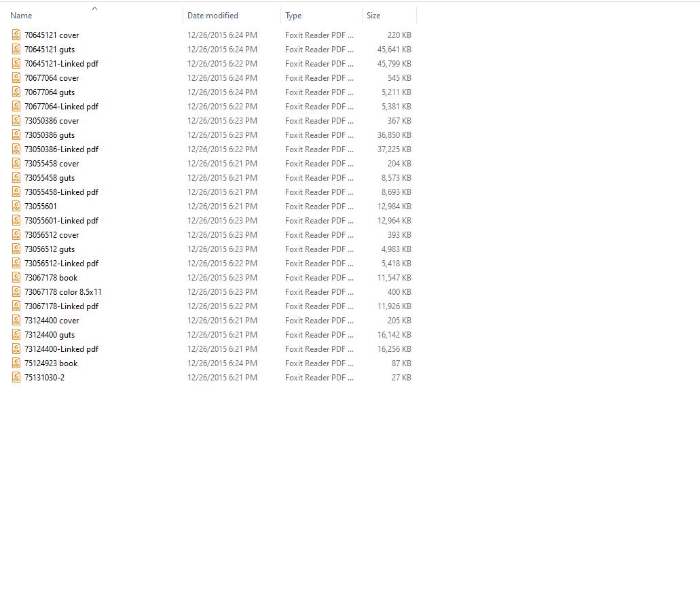Select file name 73050386 cover
The width and height of the screenshot is (700, 589).
point(52,121)
